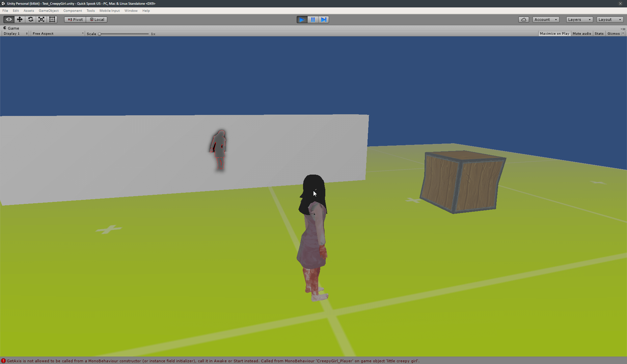This screenshot has height=364, width=627.
Task: Click the red error icon in status bar
Action: coord(3,361)
